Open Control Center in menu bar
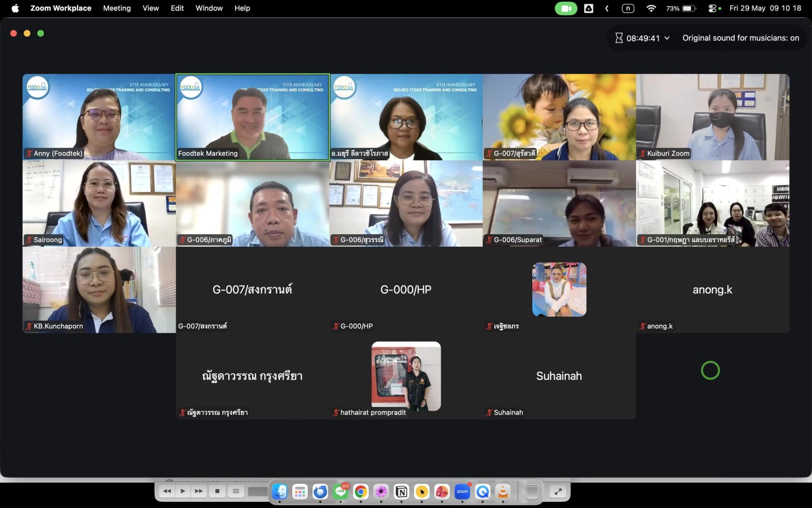Image resolution: width=812 pixels, height=508 pixels. pyautogui.click(x=713, y=8)
